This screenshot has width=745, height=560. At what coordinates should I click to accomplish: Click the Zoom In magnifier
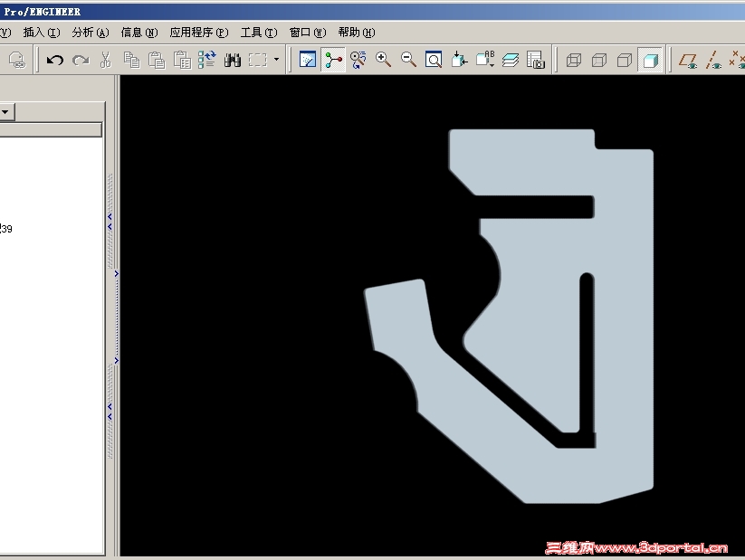point(384,60)
